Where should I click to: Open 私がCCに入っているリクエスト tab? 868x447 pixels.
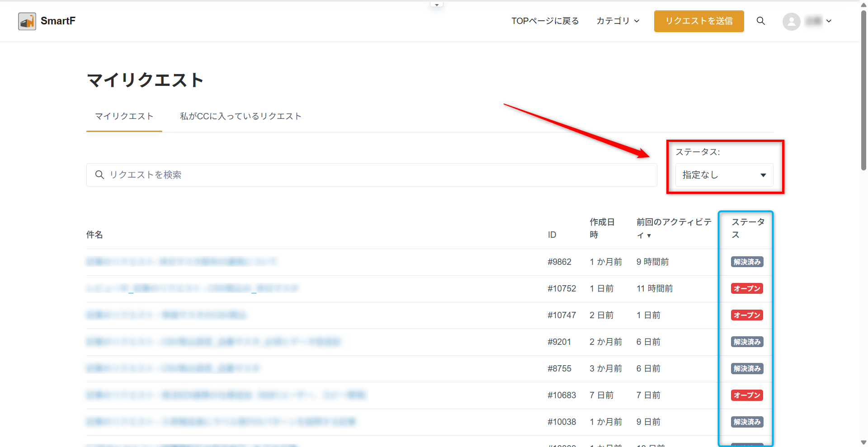pos(241,117)
